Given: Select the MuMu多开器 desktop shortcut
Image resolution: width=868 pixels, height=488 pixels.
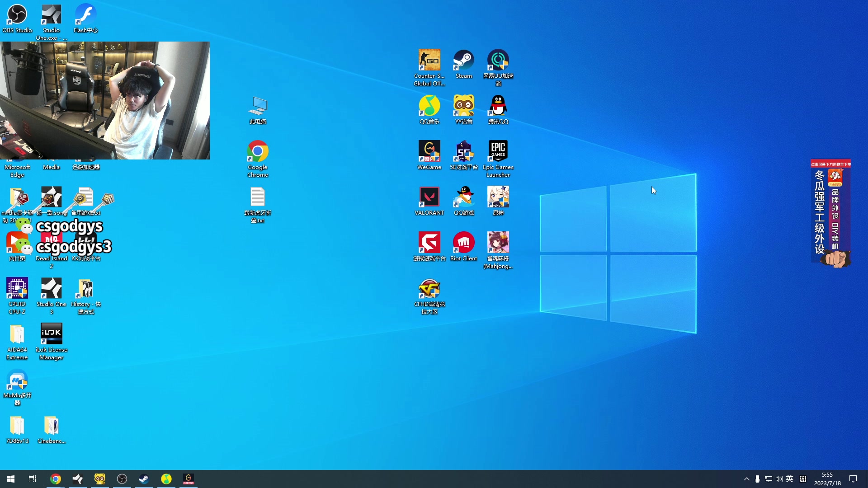Looking at the screenshot, I should click(17, 387).
